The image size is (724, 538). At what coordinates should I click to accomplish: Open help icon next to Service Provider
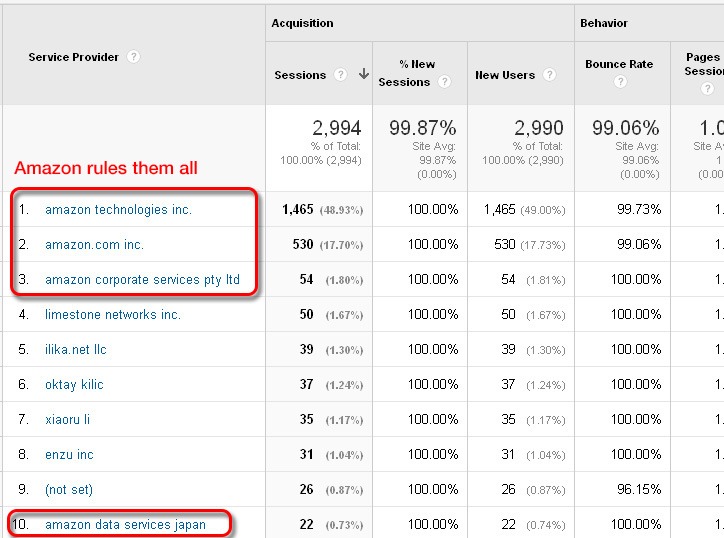(133, 57)
